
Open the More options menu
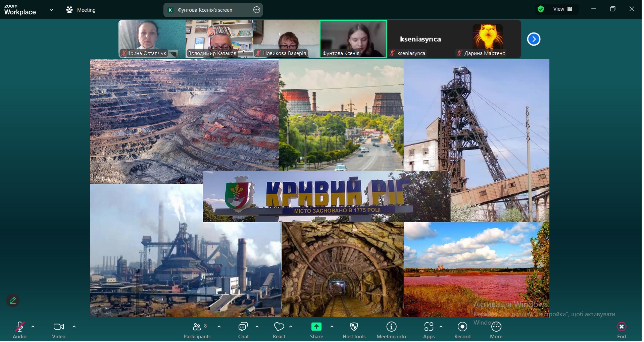click(496, 330)
